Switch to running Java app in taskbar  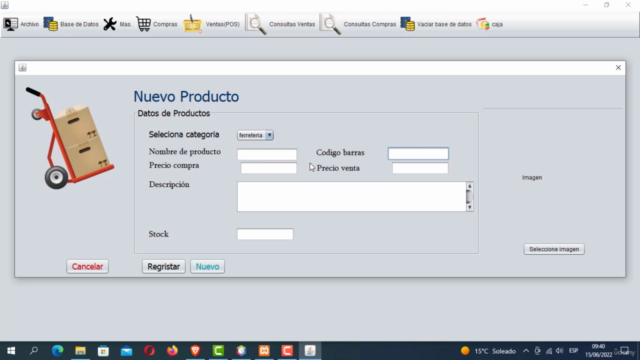(x=310, y=351)
